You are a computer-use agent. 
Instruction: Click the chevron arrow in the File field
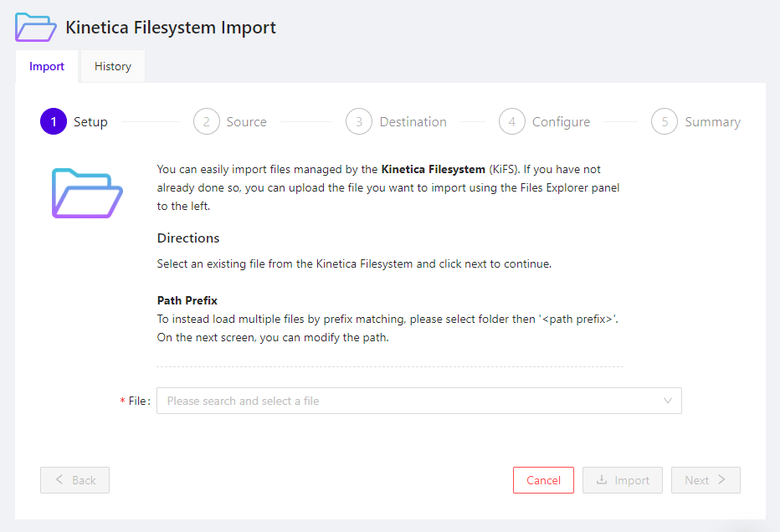[668, 401]
